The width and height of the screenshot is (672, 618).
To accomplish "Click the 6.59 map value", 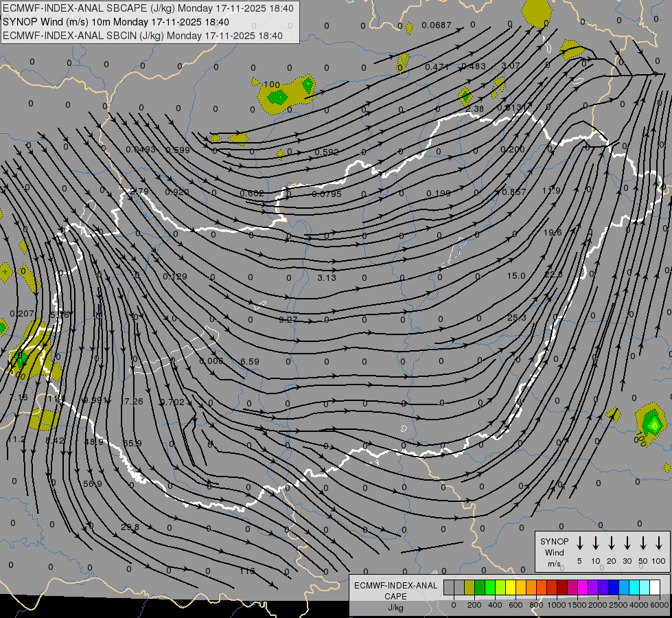I will pyautogui.click(x=249, y=362).
